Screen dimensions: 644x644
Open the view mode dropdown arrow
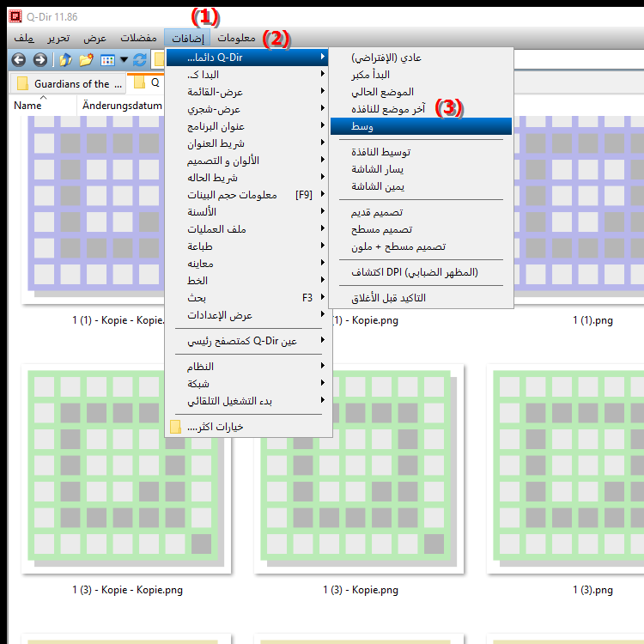point(124,60)
